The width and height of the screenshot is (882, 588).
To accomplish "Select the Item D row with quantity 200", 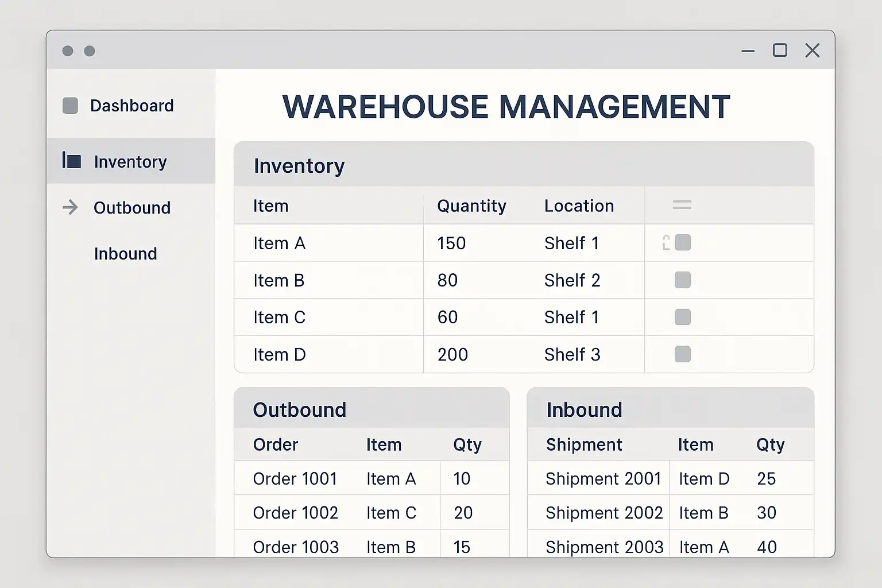I will 280,355.
